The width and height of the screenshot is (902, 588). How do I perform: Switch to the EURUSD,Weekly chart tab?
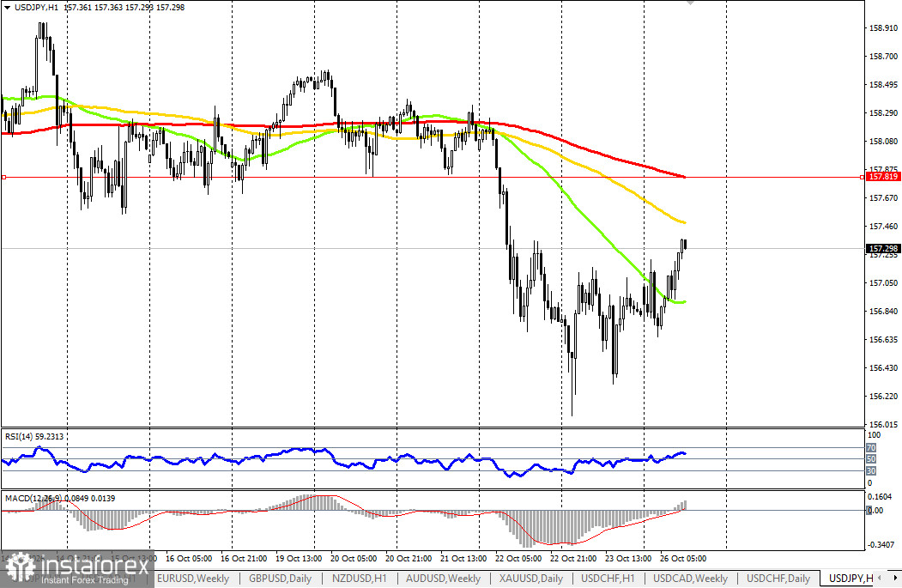(193, 579)
